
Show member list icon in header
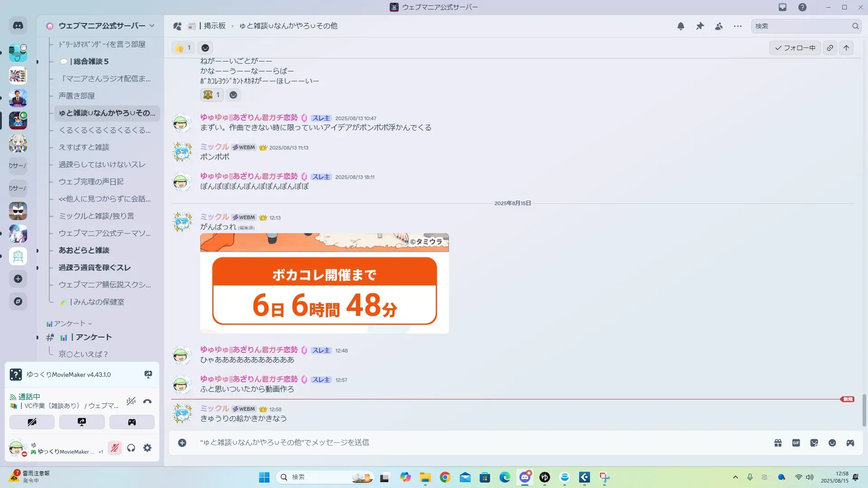coord(719,26)
